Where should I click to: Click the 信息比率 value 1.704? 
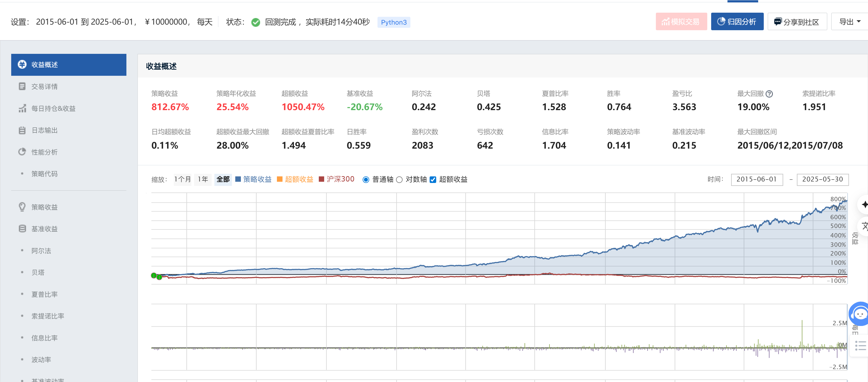554,146
